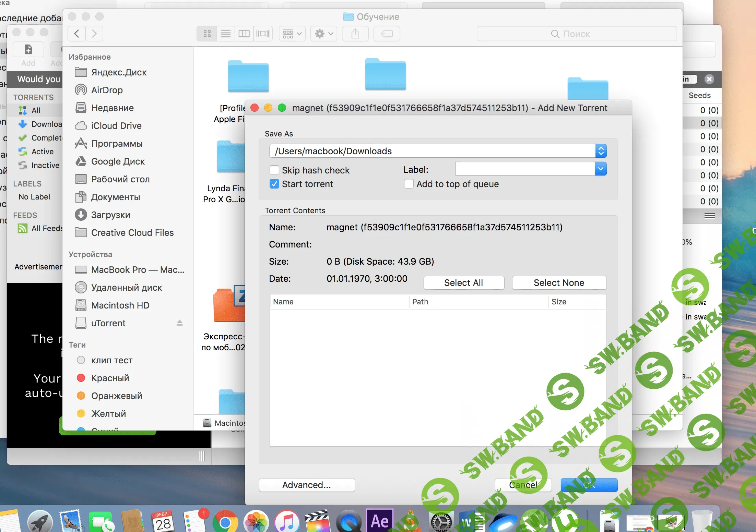
Task: Go back in Finder navigation
Action: coord(77,34)
